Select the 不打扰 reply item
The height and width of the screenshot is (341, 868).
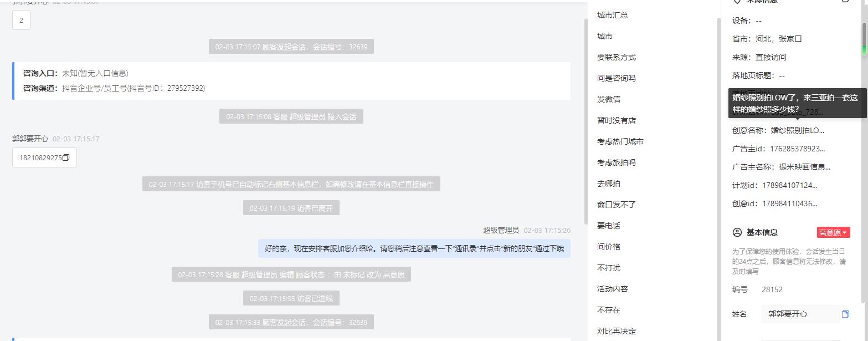[609, 268]
